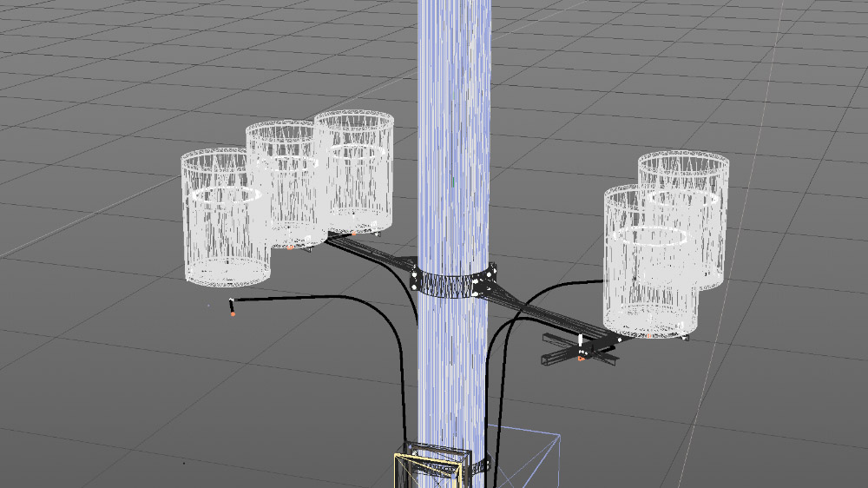Click the green marker on the pole
The height and width of the screenshot is (488, 868).
point(452,181)
